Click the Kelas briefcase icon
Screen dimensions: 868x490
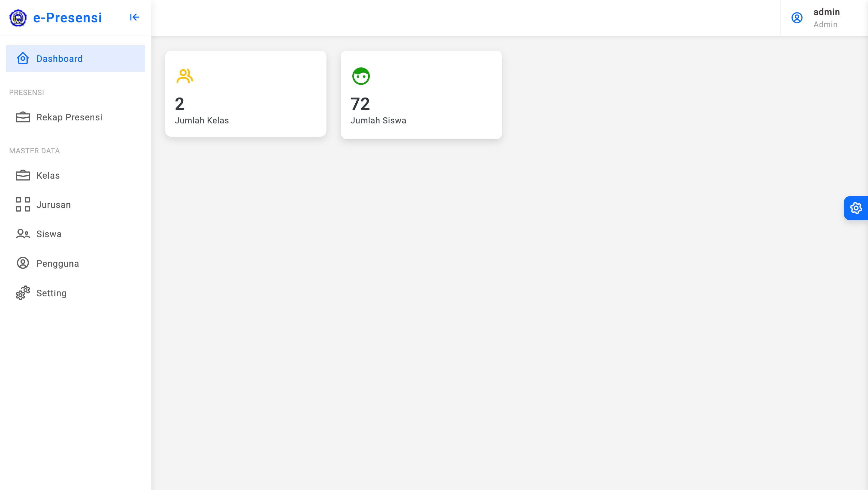click(23, 175)
